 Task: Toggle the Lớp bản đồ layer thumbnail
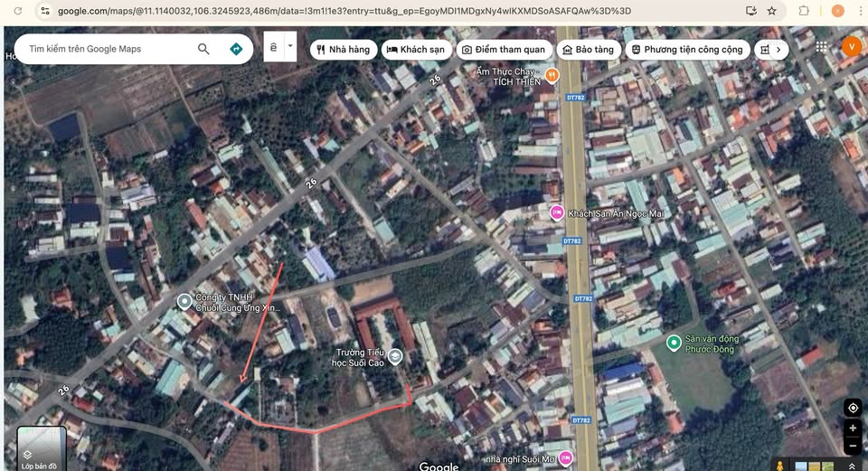pos(41,448)
